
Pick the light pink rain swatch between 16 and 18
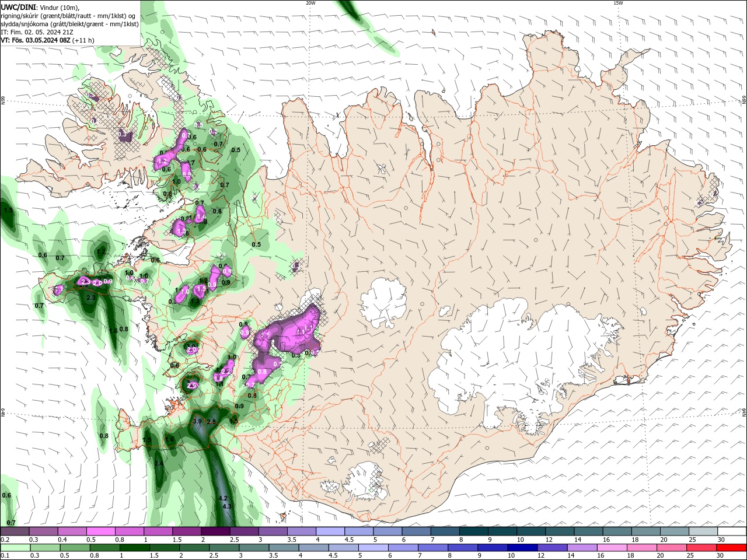pos(611,548)
